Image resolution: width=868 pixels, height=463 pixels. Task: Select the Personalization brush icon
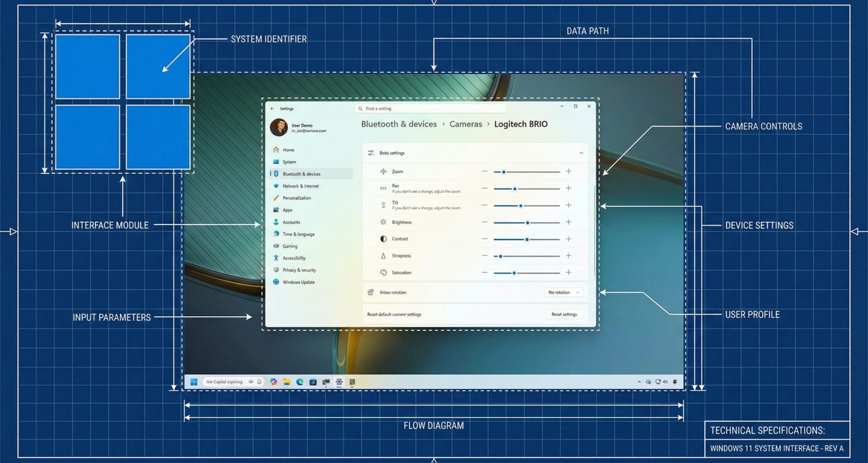[x=276, y=198]
